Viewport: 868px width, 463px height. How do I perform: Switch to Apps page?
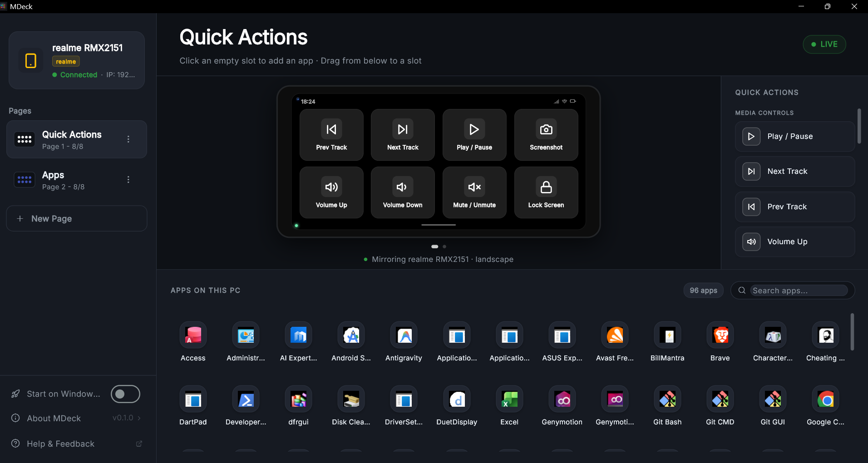pyautogui.click(x=77, y=180)
